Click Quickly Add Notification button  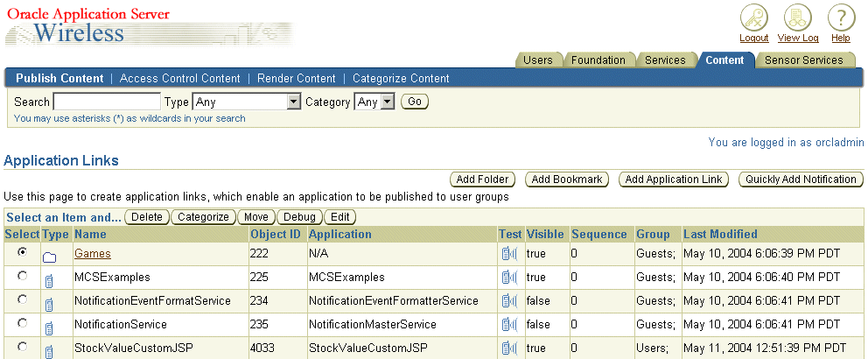801,179
